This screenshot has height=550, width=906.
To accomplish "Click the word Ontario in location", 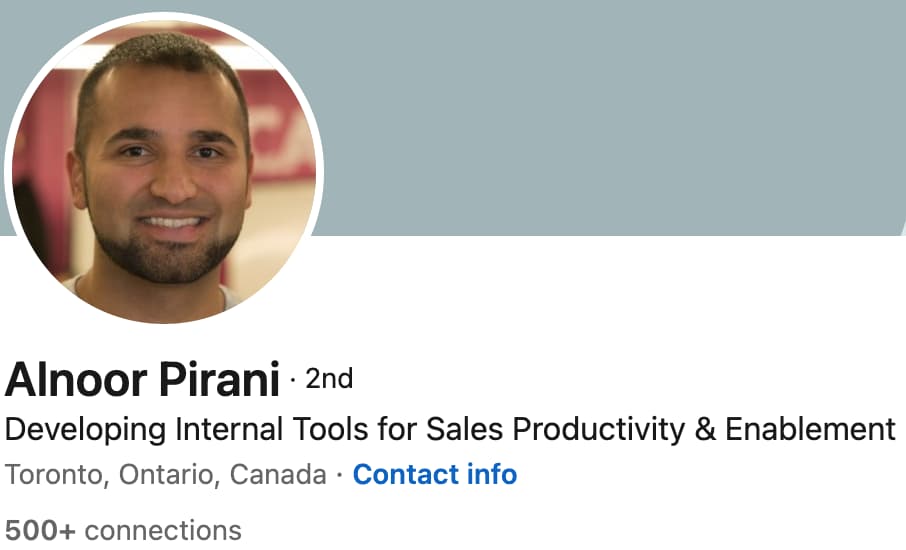I will 167,474.
